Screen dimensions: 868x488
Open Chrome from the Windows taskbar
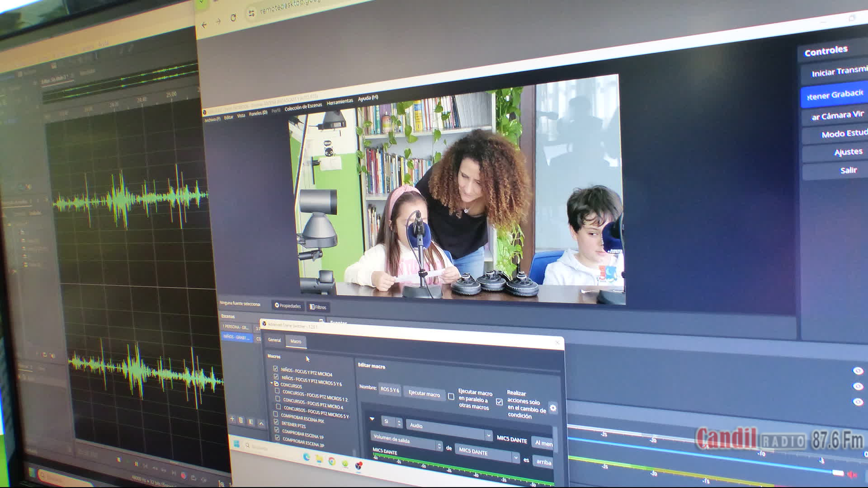pyautogui.click(x=332, y=461)
